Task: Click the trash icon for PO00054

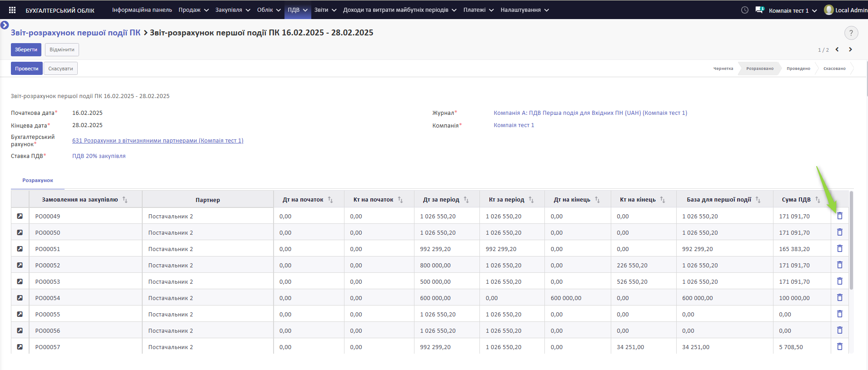Action: (x=839, y=298)
